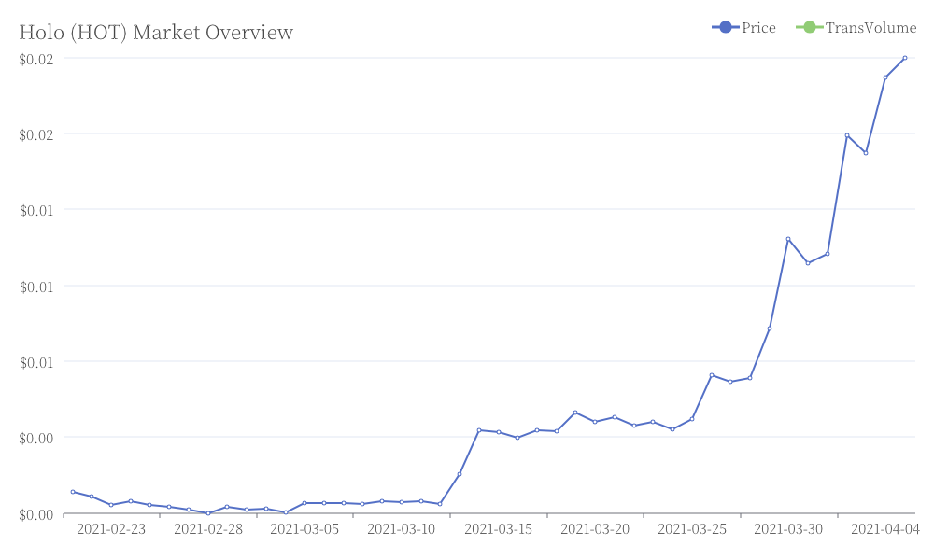The width and height of the screenshot is (934, 560).
Task: Click the 2021-02-23 x-axis date label
Action: pos(111,529)
